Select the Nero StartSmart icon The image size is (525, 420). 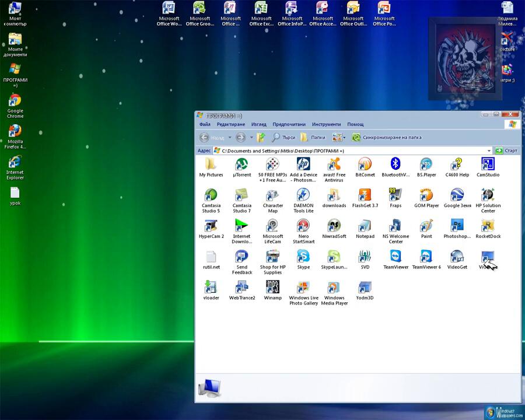(303, 226)
